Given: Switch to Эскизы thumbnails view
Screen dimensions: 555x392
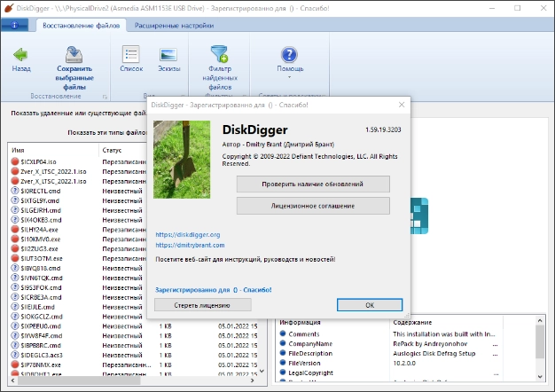Looking at the screenshot, I should (x=168, y=53).
